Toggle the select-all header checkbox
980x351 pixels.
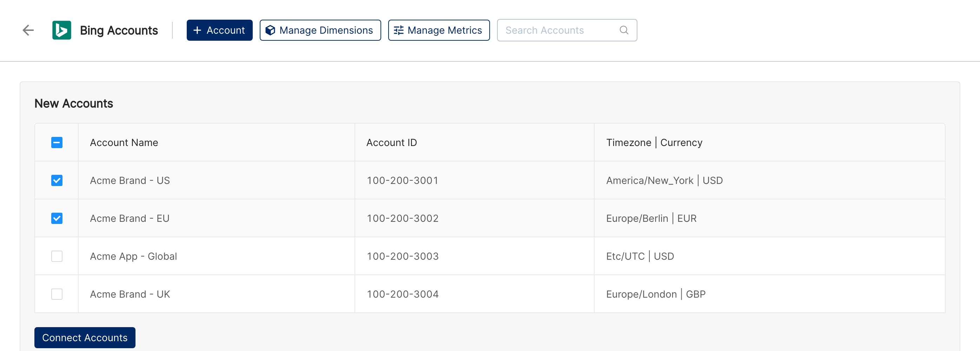tap(57, 143)
